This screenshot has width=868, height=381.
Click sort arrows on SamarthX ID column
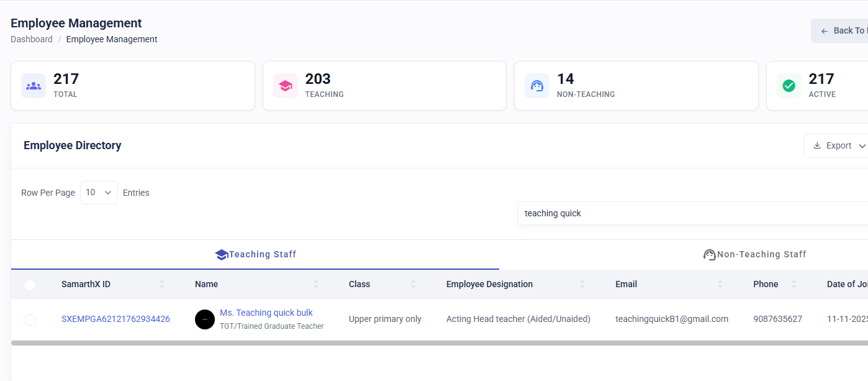click(162, 284)
